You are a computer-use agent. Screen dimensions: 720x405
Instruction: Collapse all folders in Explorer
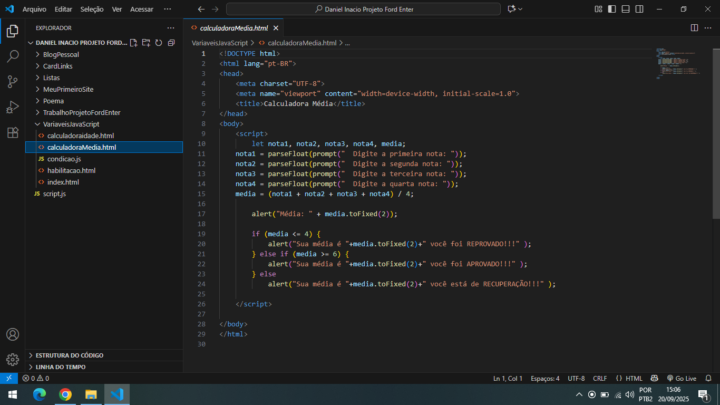170,43
